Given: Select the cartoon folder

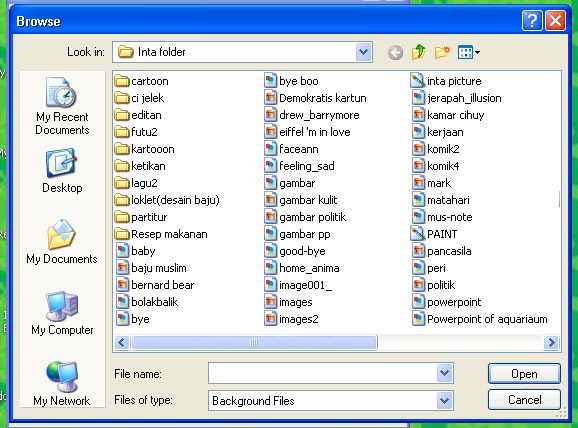Looking at the screenshot, I should [142, 81].
